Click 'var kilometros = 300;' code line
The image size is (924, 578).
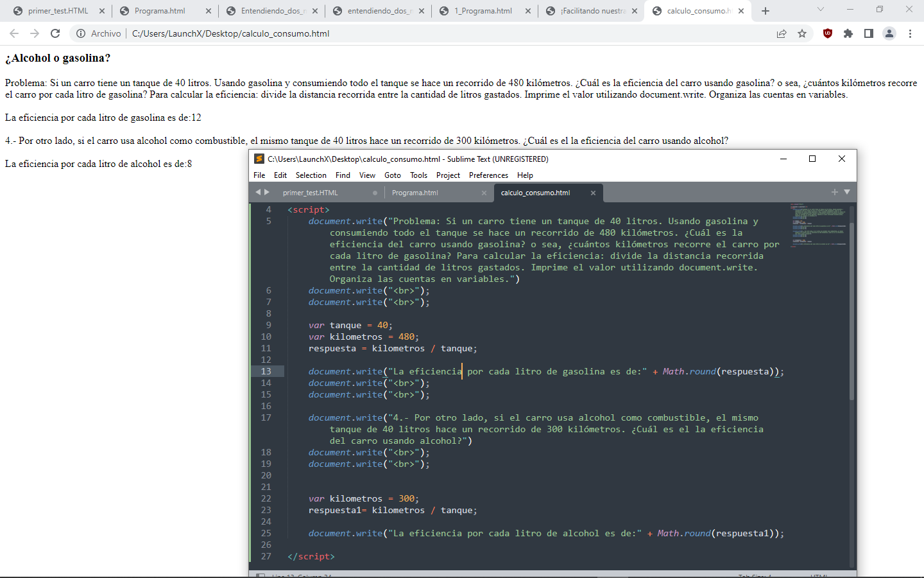[x=364, y=498]
